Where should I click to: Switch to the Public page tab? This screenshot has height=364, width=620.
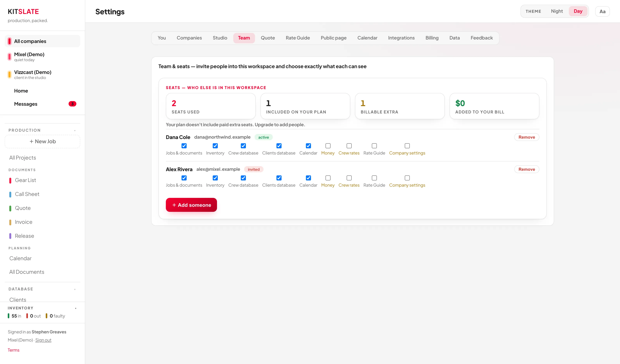tap(333, 38)
